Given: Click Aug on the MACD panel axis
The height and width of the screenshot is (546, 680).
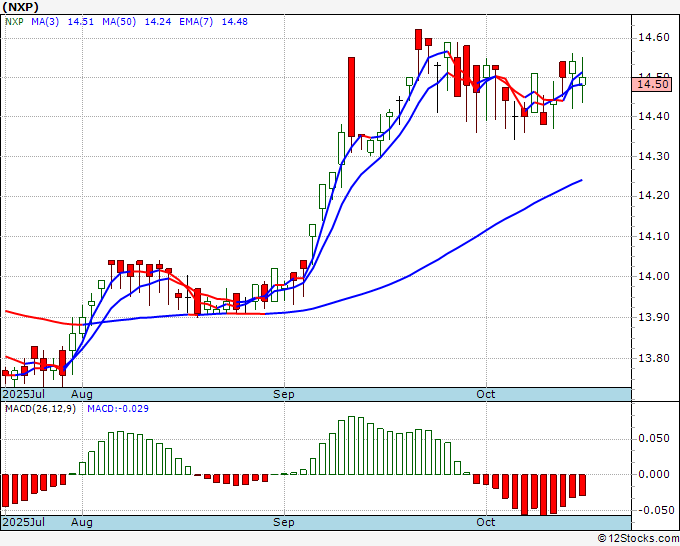Looking at the screenshot, I should point(82,522).
